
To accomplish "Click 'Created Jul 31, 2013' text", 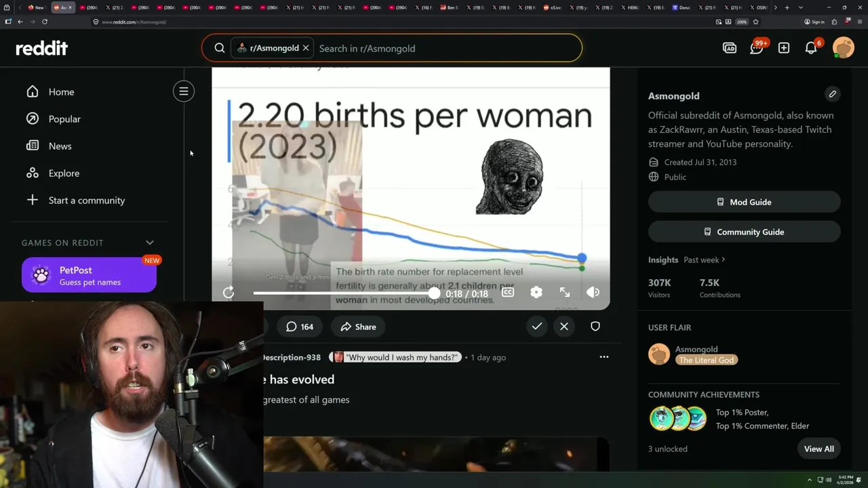I will click(x=701, y=162).
